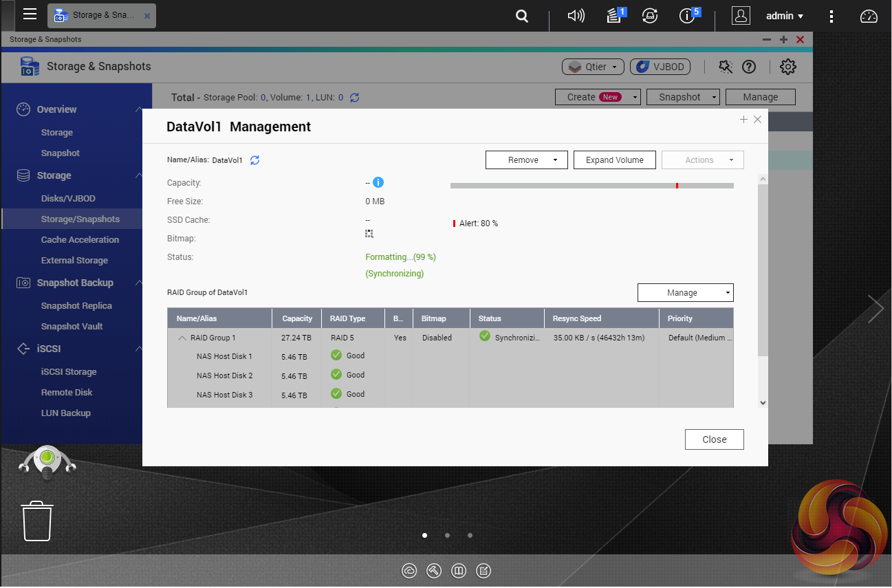Click the refresh icon beside DataVol1 name
This screenshot has height=588, width=892.
(254, 160)
